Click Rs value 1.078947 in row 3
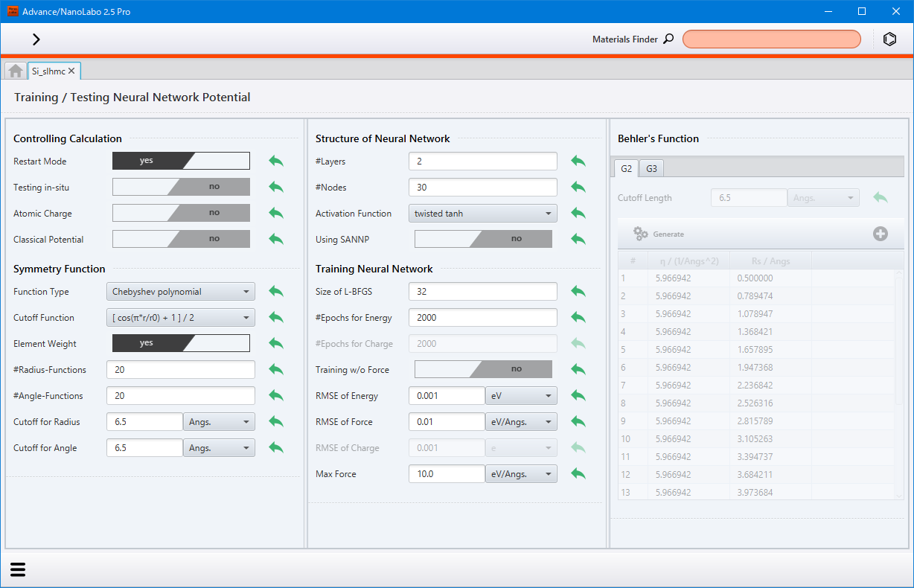 click(755, 313)
